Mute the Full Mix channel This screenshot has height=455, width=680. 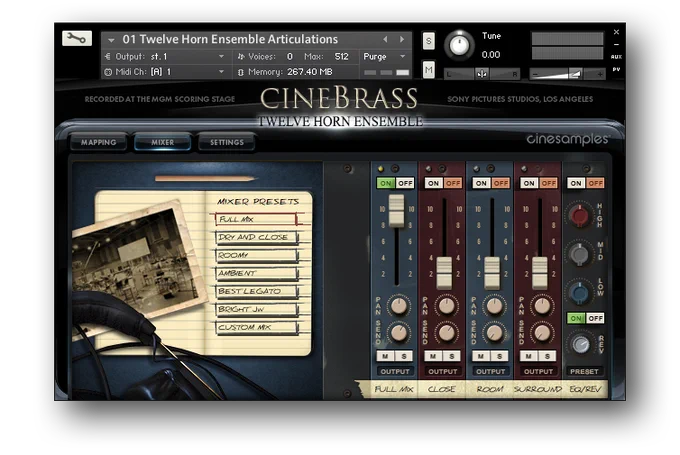pos(386,356)
